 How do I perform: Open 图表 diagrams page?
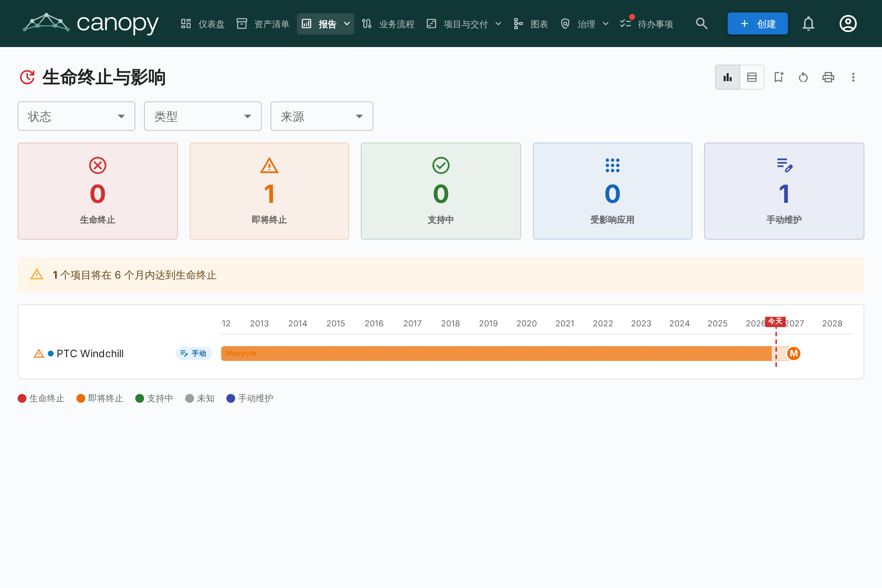pyautogui.click(x=531, y=24)
